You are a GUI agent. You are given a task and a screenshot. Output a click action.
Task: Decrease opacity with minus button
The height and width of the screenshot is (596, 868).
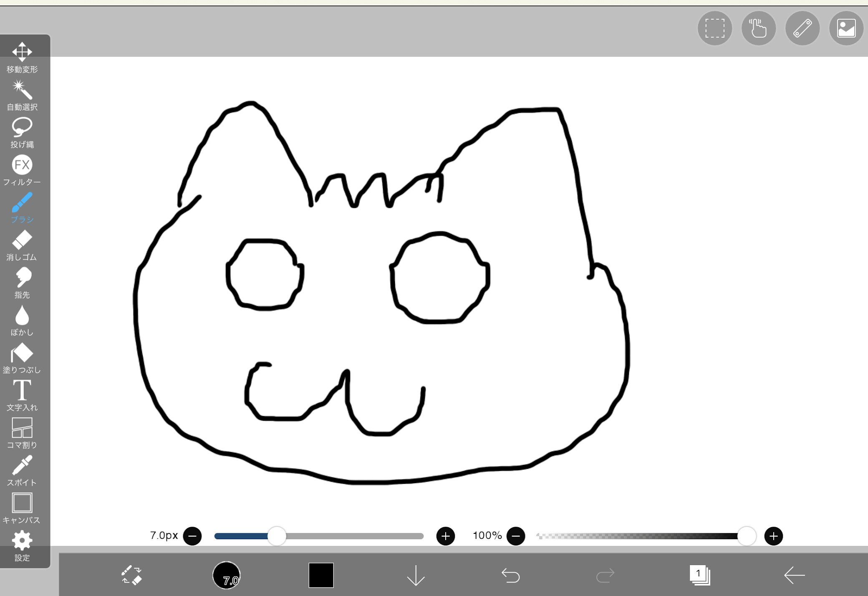coord(516,536)
